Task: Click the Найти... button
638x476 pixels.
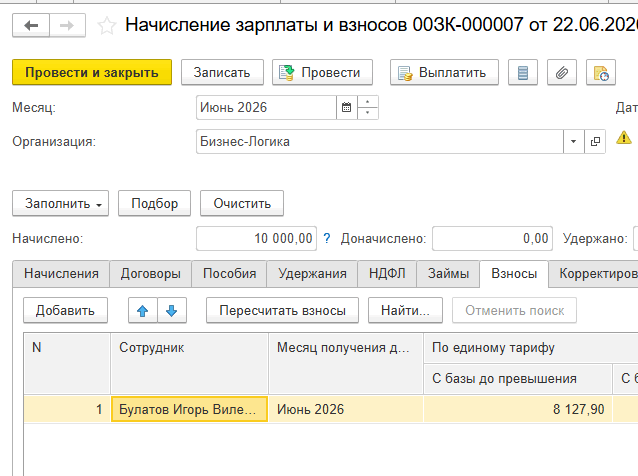Action: click(405, 311)
